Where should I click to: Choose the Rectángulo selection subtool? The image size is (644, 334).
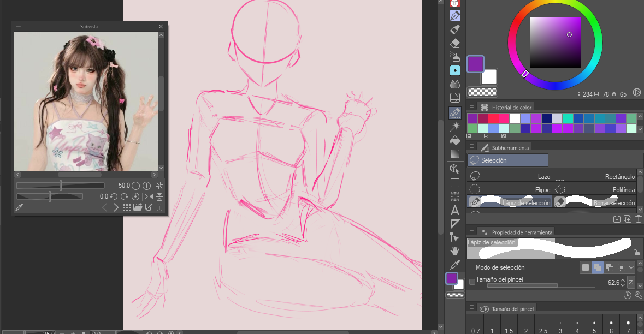pos(594,177)
